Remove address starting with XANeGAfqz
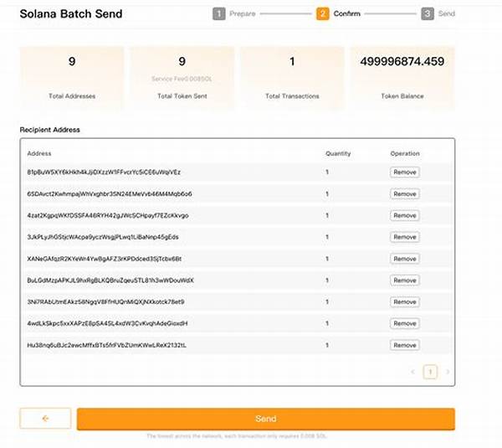502x448 pixels. 405,259
